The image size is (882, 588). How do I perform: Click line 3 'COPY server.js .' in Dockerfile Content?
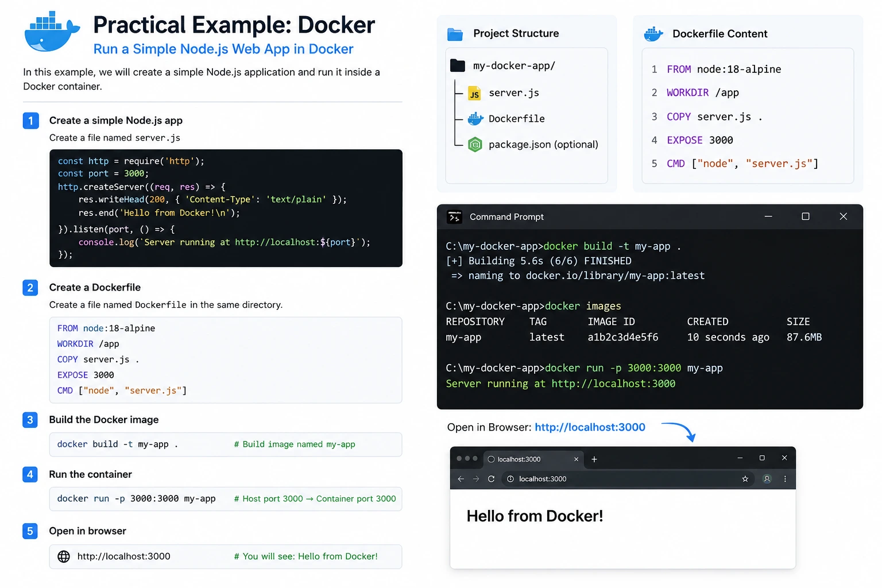714,117
